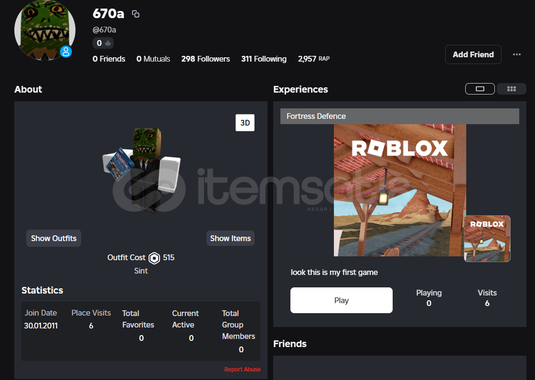This screenshot has width=535, height=380.
Task: Click 'look this is my first game' description
Action: click(x=334, y=272)
